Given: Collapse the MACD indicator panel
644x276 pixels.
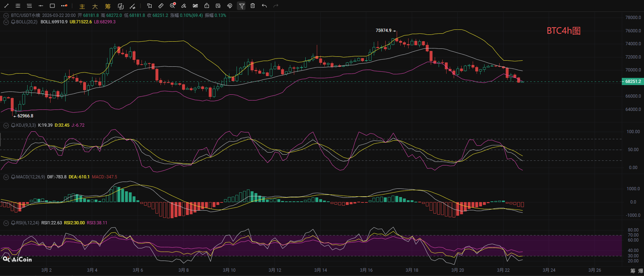Looking at the screenshot, I should pos(6,177).
